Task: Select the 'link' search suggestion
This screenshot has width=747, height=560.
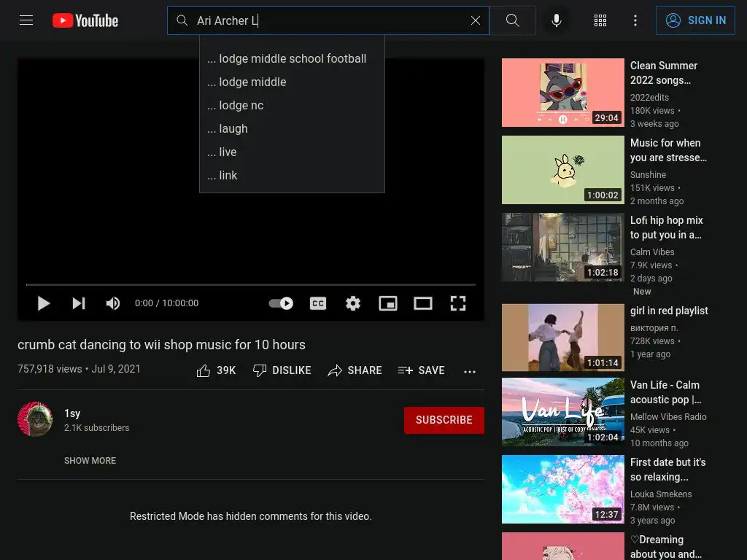Action: [x=292, y=175]
